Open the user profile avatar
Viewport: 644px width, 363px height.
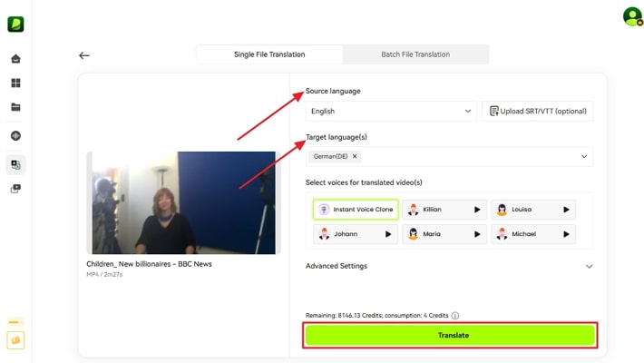(x=632, y=17)
